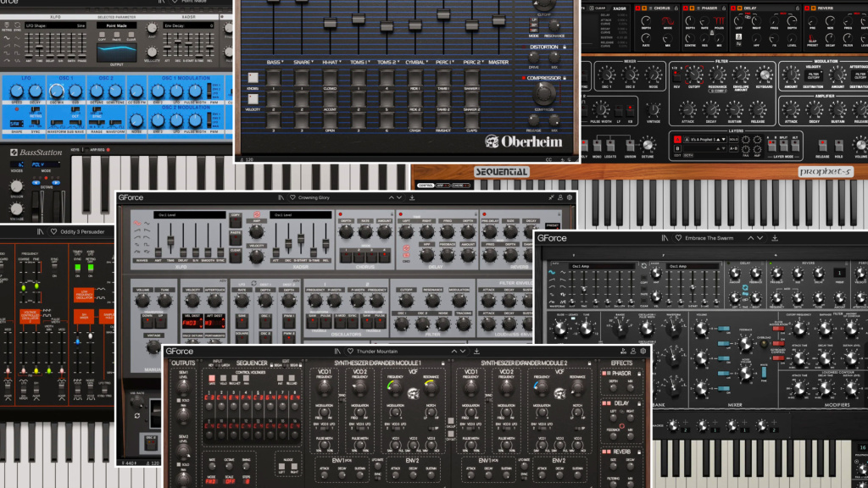Image resolution: width=868 pixels, height=488 pixels.
Task: Open Crowning Glory preset name browser
Action: [314, 197]
